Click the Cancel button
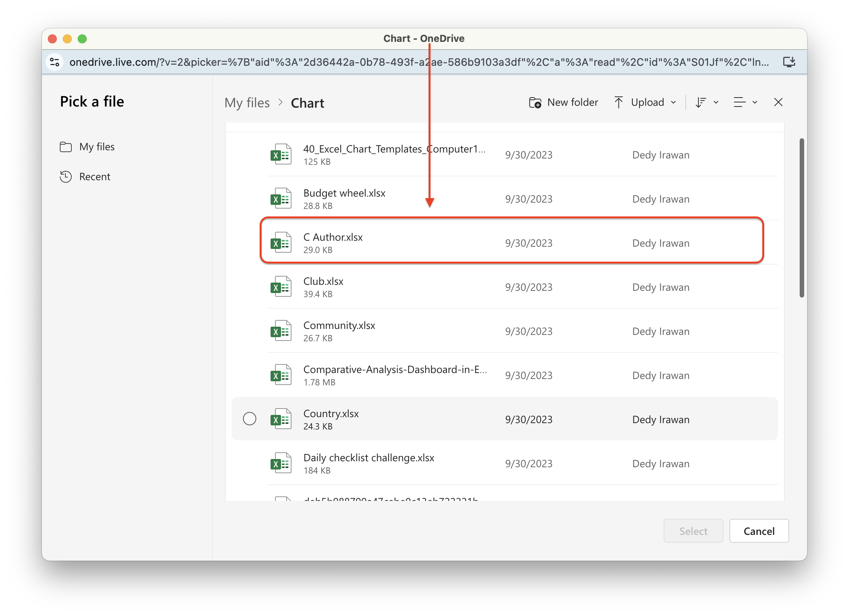This screenshot has height=616, width=849. click(x=759, y=531)
